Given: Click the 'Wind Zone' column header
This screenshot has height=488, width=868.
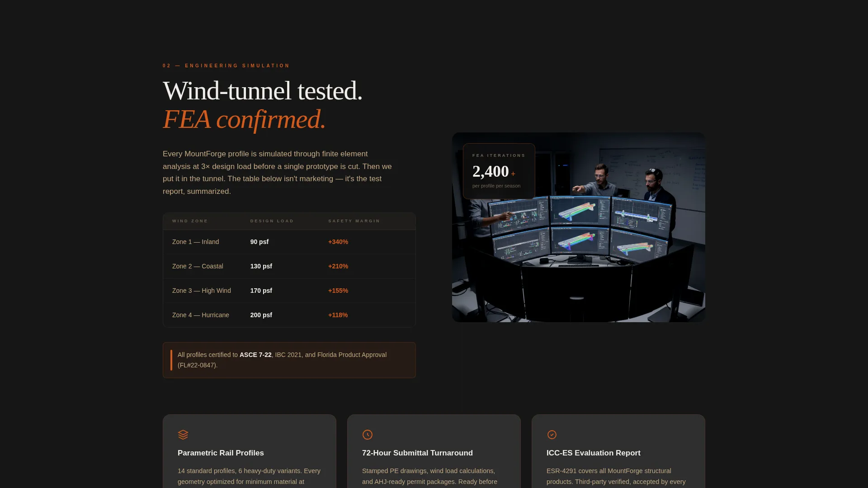Looking at the screenshot, I should click(190, 221).
